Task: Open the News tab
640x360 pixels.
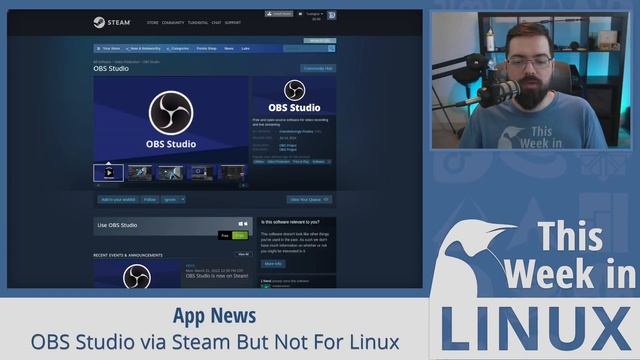Action: tap(229, 49)
